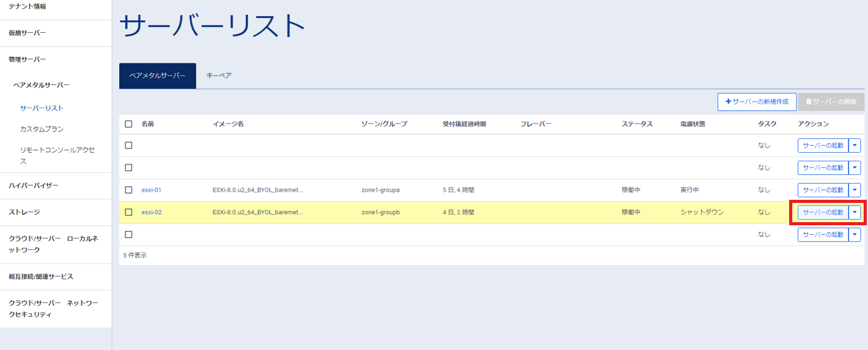Open action dropdown arrow for esxi-01
This screenshot has width=868, height=350.
(855, 190)
